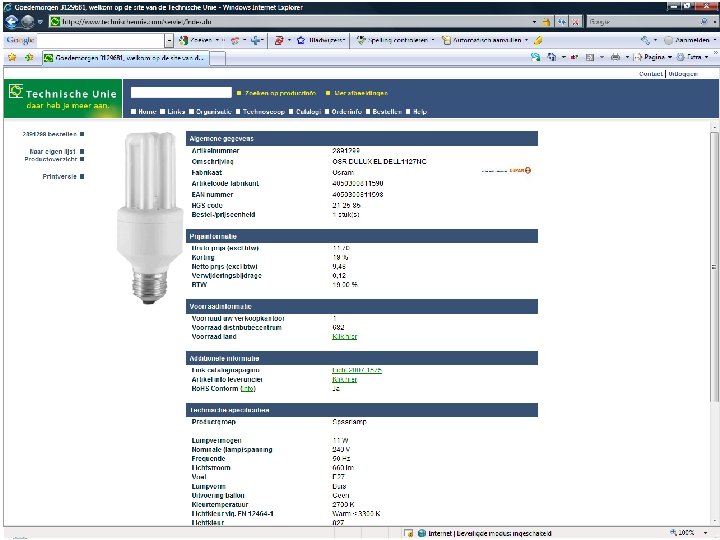Open a new blank tab
This screenshot has height=540, width=720.
(x=218, y=58)
